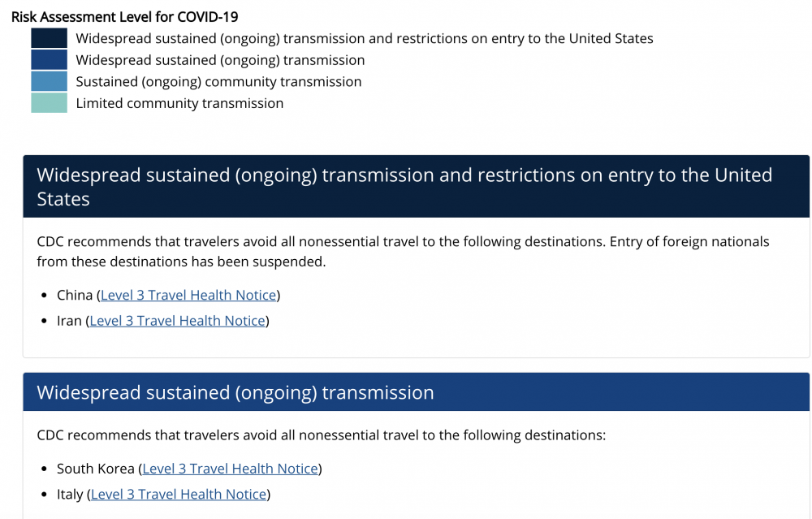Click the legend label mentioning United States entry restrictions
The width and height of the screenshot is (812, 519).
(x=365, y=38)
